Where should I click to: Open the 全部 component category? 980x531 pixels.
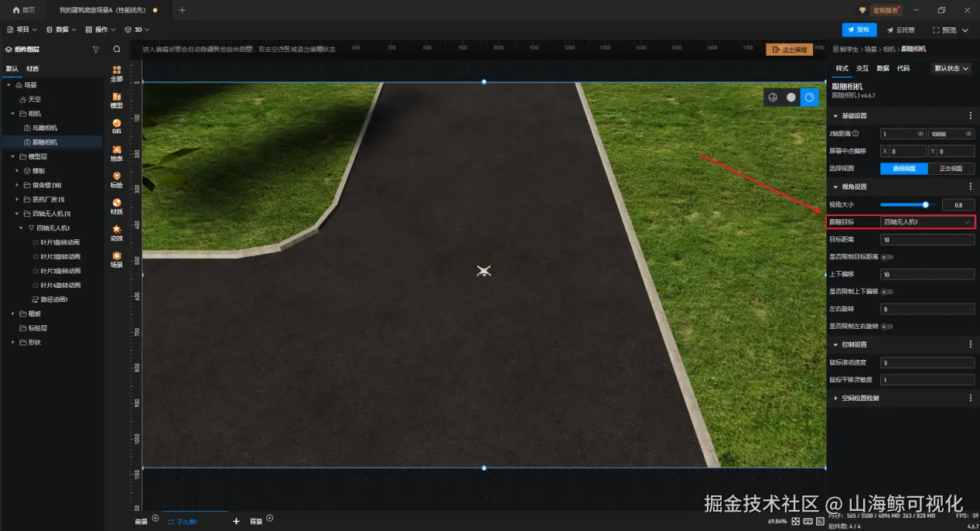[x=117, y=74]
